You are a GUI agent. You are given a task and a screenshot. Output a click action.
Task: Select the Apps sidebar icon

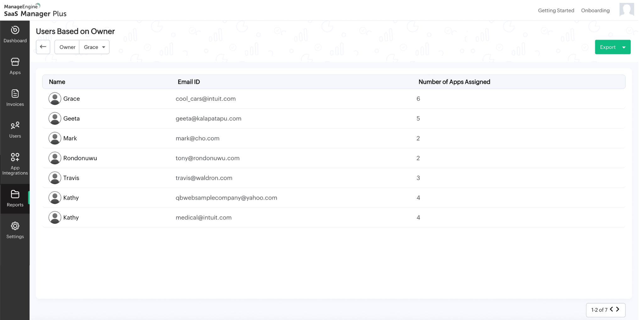[x=15, y=66]
